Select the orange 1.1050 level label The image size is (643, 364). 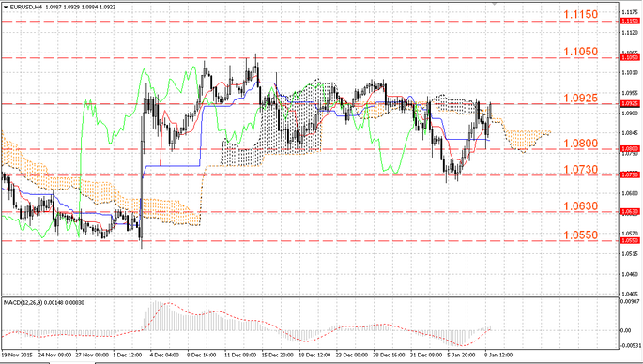pos(580,52)
